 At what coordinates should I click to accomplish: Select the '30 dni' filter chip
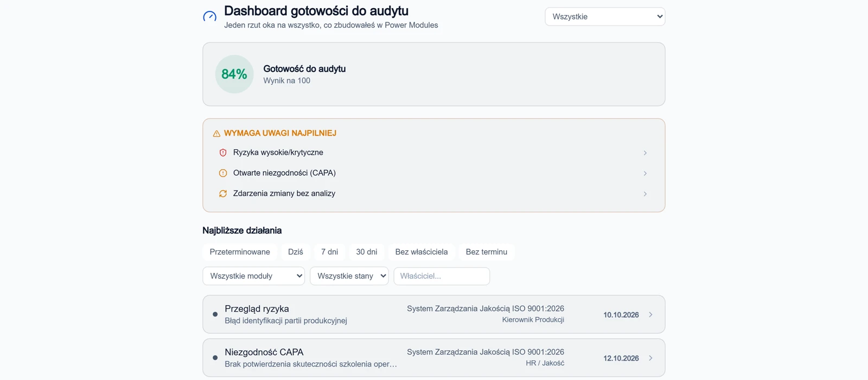click(x=367, y=252)
